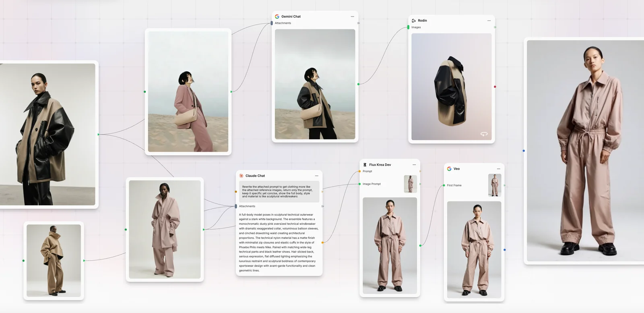Viewport: 644px width, 313px height.
Task: Click the Google logo on Veo node
Action: tap(449, 169)
